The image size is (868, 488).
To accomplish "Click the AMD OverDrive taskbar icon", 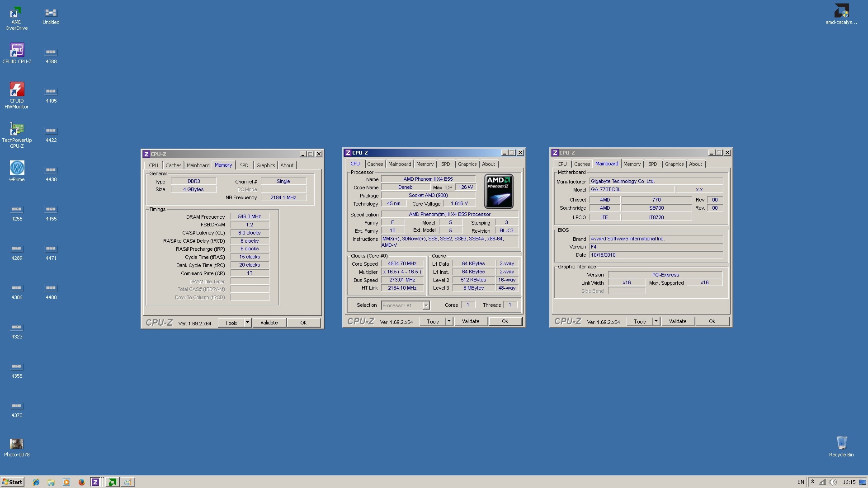I will [112, 482].
